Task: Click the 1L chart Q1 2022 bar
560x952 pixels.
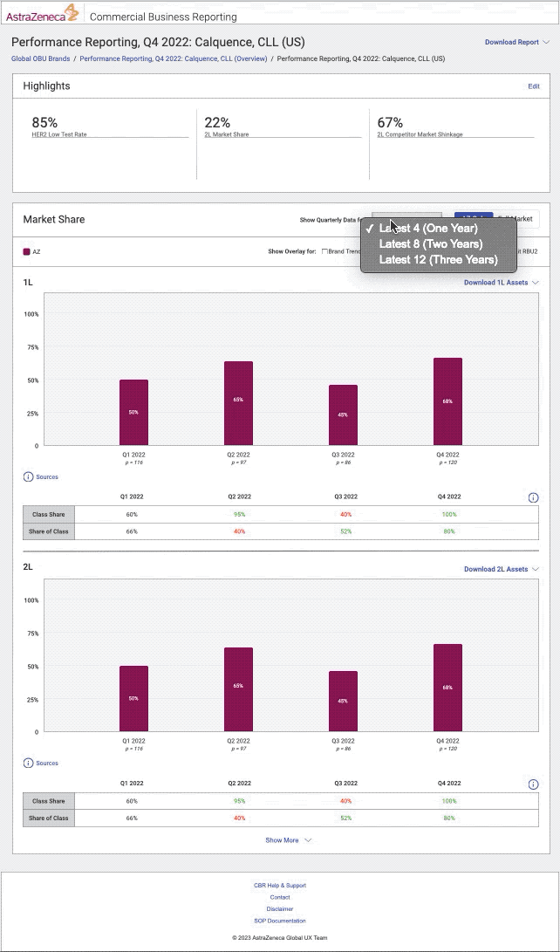Action: pos(133,412)
